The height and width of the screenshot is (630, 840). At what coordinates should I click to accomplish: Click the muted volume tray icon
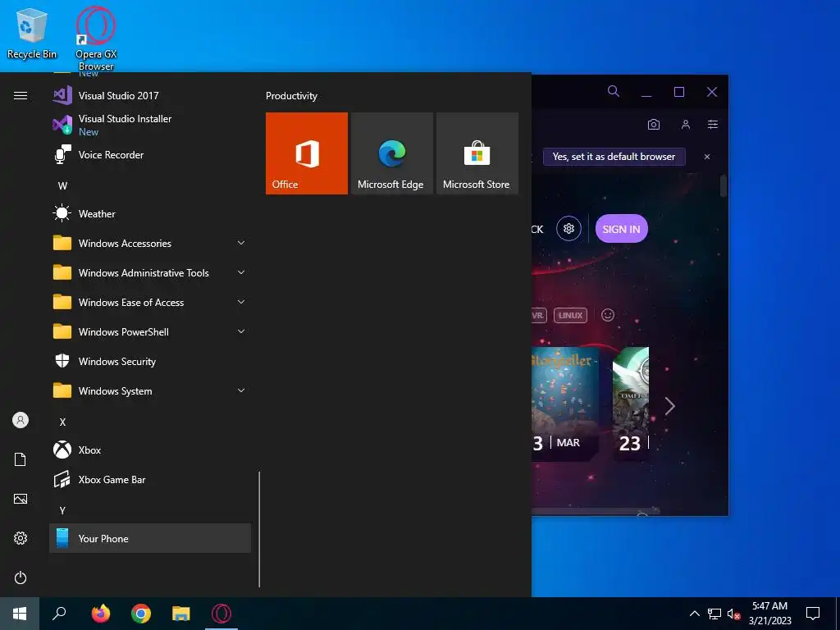pyautogui.click(x=733, y=614)
